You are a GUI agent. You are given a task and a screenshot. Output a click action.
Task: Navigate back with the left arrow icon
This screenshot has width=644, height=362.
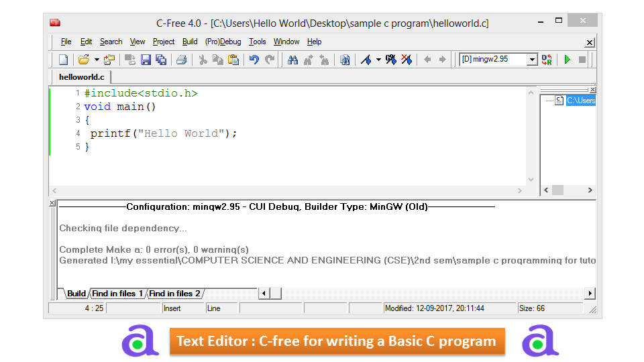pos(427,60)
